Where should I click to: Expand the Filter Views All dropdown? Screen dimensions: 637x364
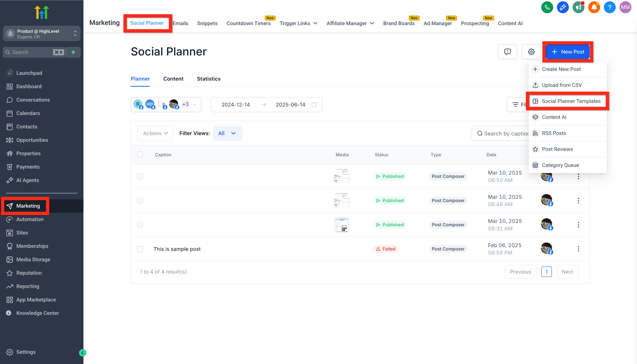tap(227, 133)
